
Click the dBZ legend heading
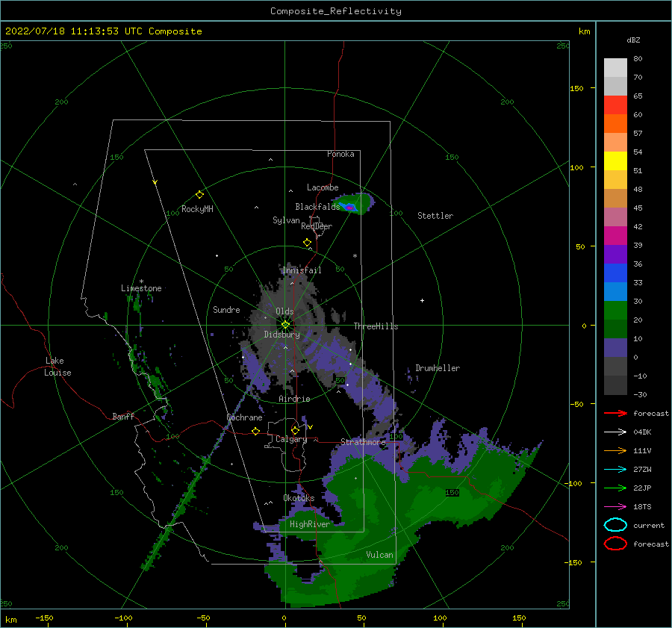pos(633,40)
